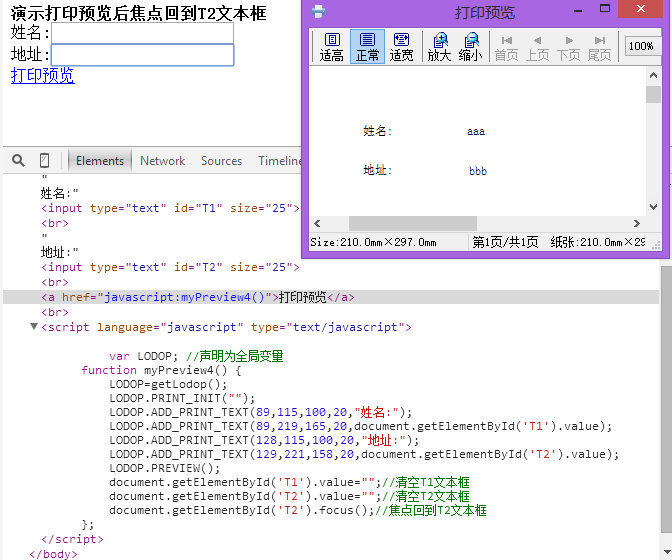Image resolution: width=672 pixels, height=560 pixels.
Task: Click the function myPreview4() code line
Action: coord(161,370)
